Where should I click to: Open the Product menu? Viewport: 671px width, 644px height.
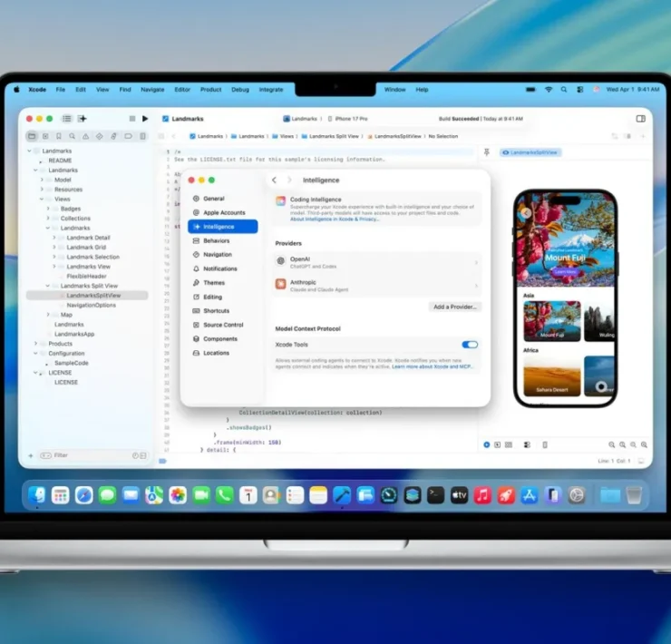(211, 90)
